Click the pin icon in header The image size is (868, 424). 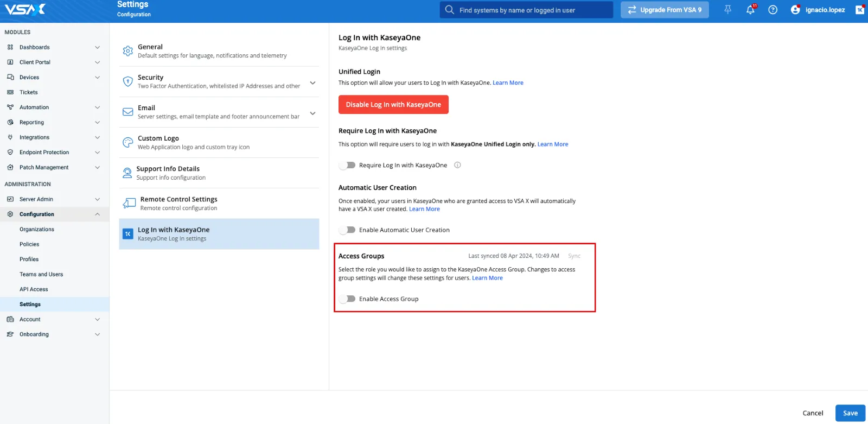(727, 10)
